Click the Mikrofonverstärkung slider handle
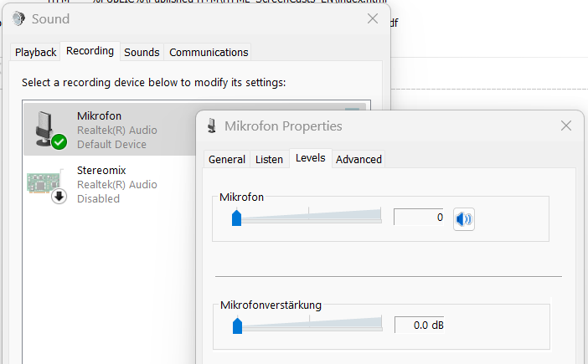This screenshot has height=364, width=588. (237, 325)
